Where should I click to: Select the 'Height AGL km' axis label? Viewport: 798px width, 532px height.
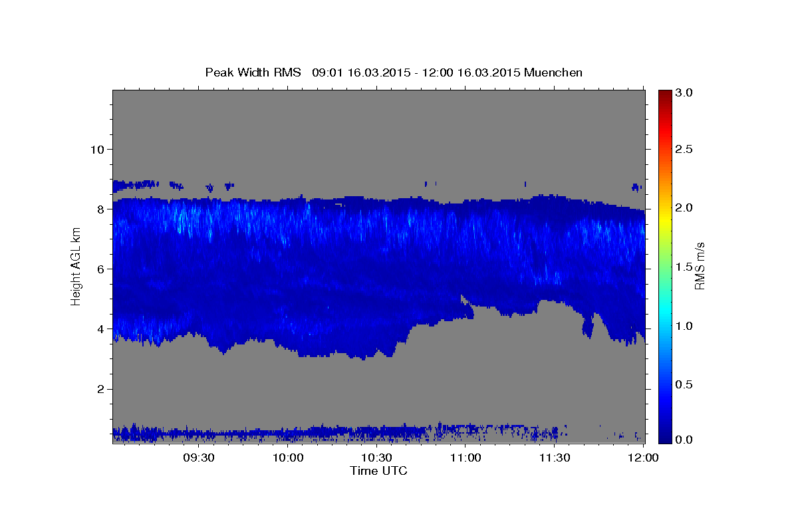click(76, 266)
